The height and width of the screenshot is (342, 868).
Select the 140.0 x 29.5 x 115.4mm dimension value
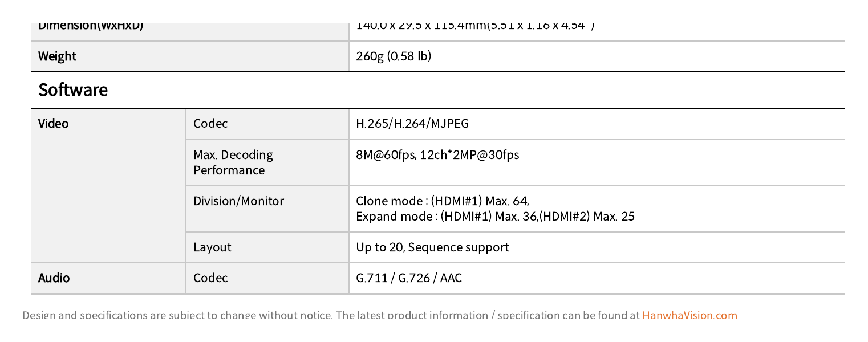(x=475, y=26)
